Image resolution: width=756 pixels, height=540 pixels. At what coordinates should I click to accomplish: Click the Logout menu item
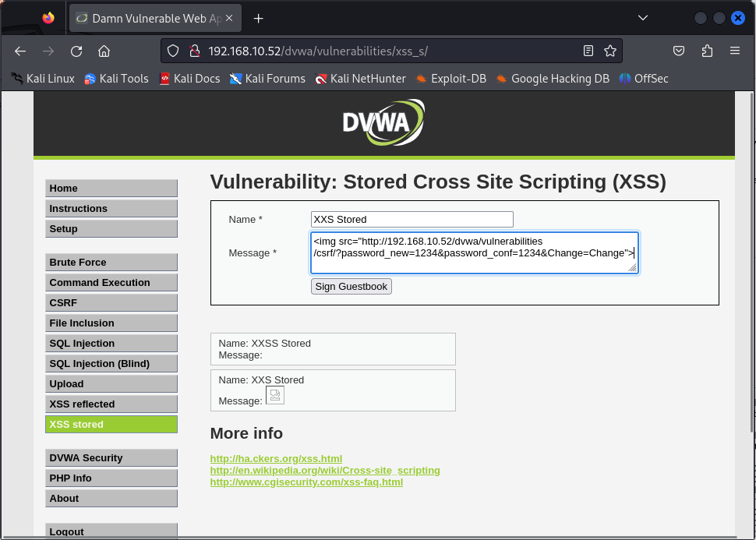(x=111, y=531)
